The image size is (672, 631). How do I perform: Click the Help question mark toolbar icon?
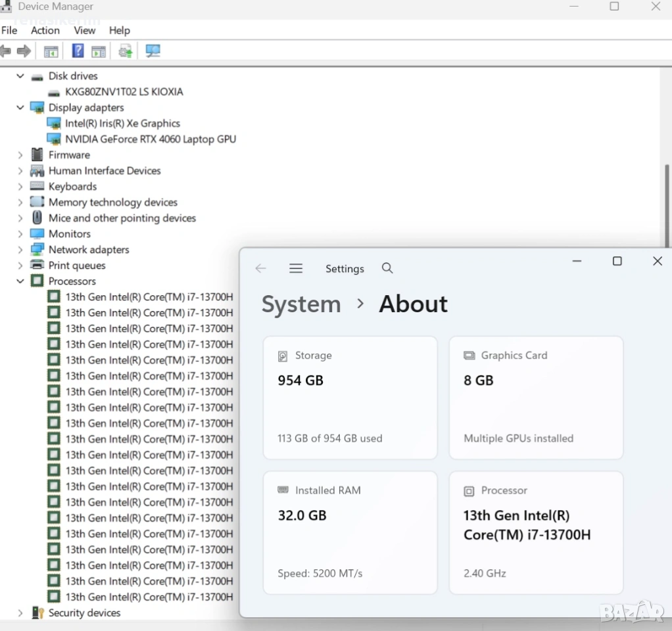(78, 51)
